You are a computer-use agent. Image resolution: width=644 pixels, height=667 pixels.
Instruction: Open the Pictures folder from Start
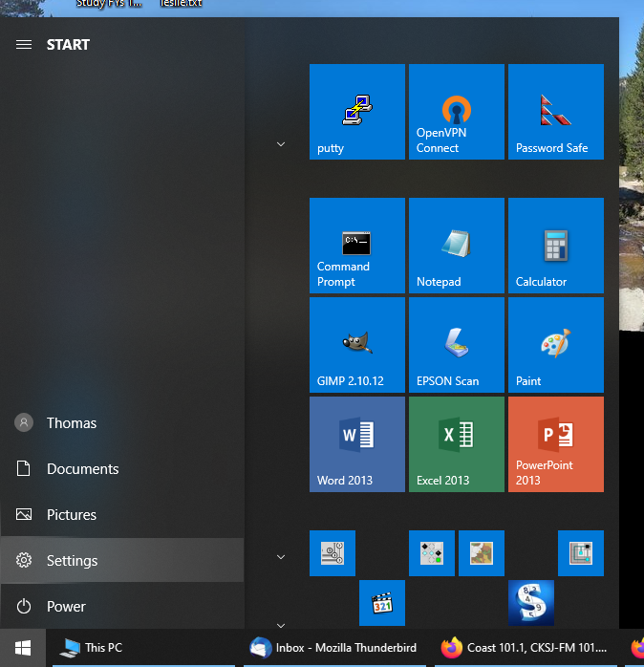pyautogui.click(x=122, y=515)
